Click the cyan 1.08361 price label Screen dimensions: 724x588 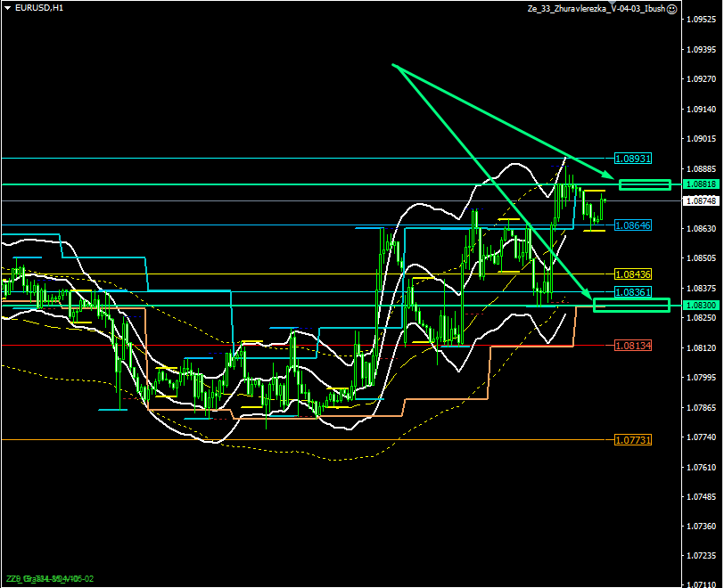[633, 291]
